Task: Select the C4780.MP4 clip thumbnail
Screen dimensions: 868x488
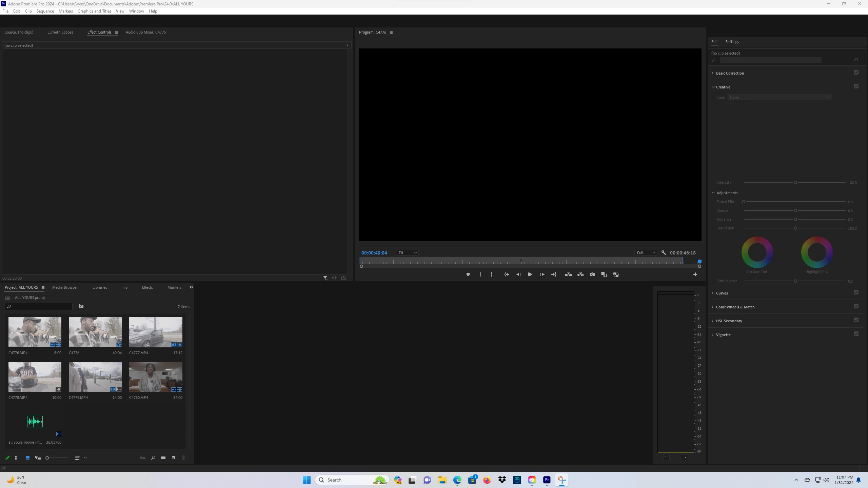Action: [156, 377]
